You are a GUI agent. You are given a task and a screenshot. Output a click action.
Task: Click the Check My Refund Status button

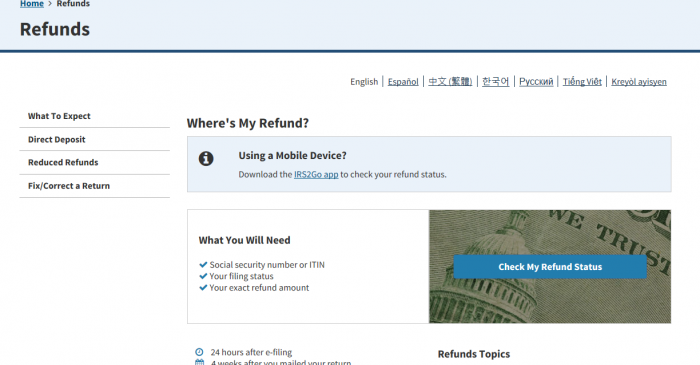550,267
